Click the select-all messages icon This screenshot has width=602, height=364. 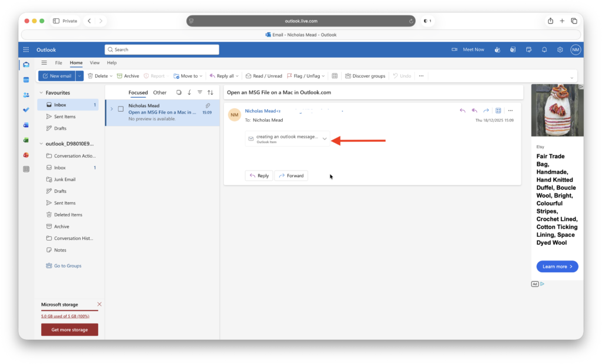179,92
